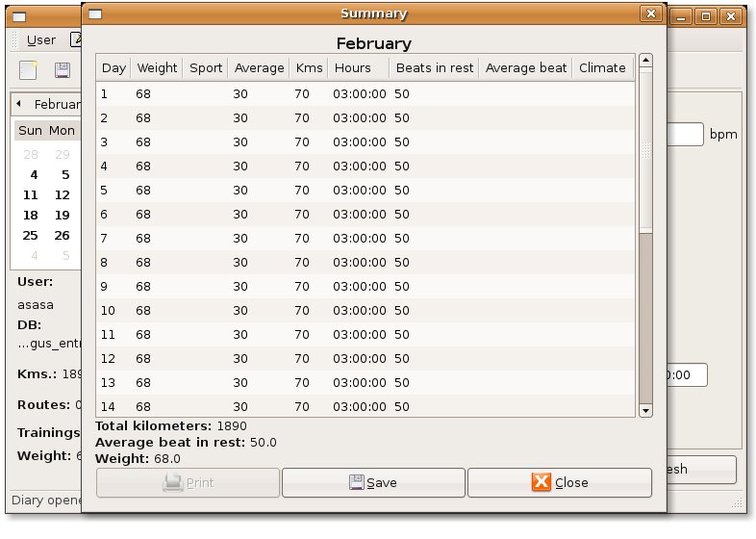
Task: Select the row for day 12 in table
Action: (x=365, y=359)
